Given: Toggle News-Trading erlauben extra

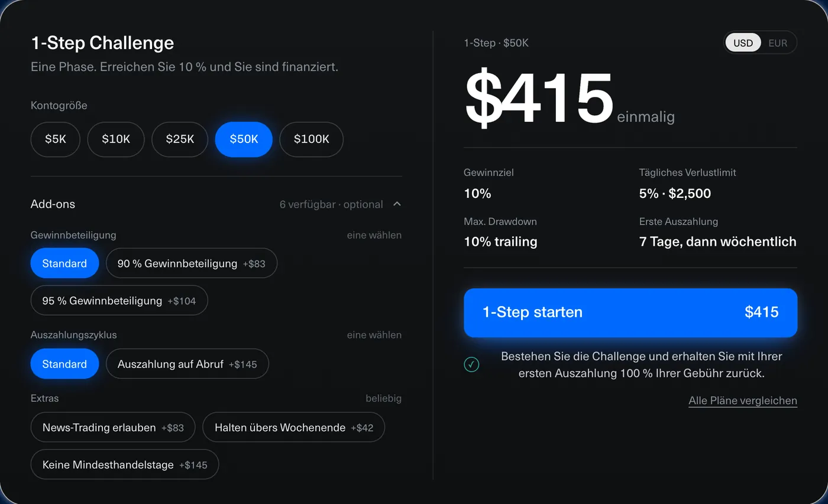Looking at the screenshot, I should 113,427.
